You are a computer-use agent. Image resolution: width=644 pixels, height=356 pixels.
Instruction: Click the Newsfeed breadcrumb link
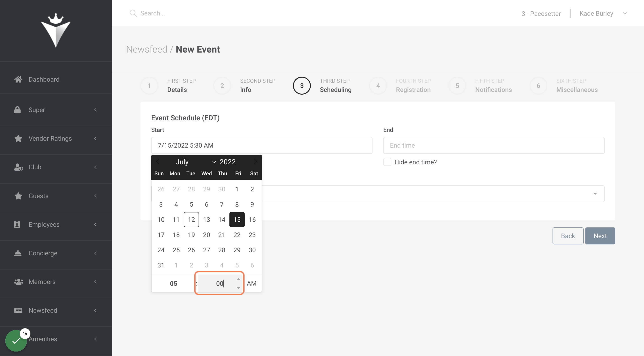click(146, 49)
